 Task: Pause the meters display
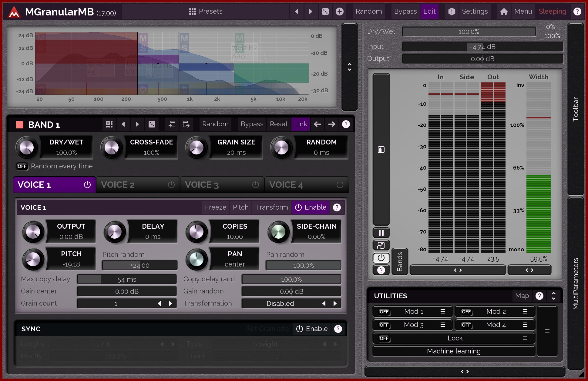[381, 233]
